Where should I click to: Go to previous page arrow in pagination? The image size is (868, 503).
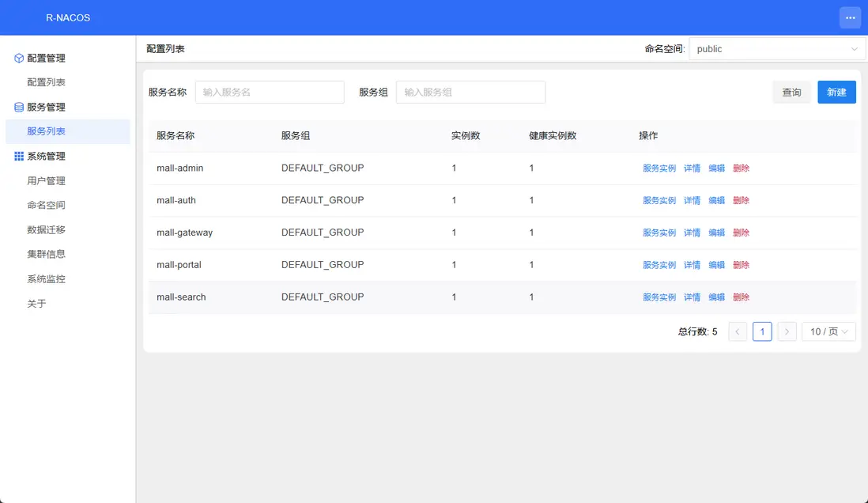737,331
